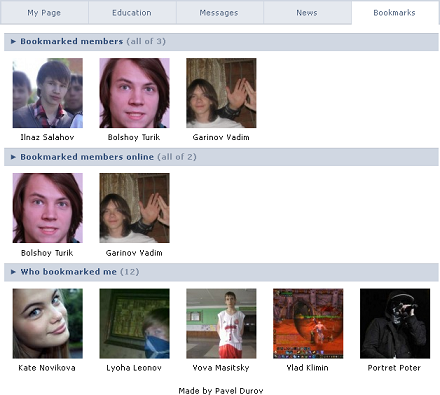
Task: Open Garinov Vadim's photo in Bookmarked members
Action: (x=221, y=93)
